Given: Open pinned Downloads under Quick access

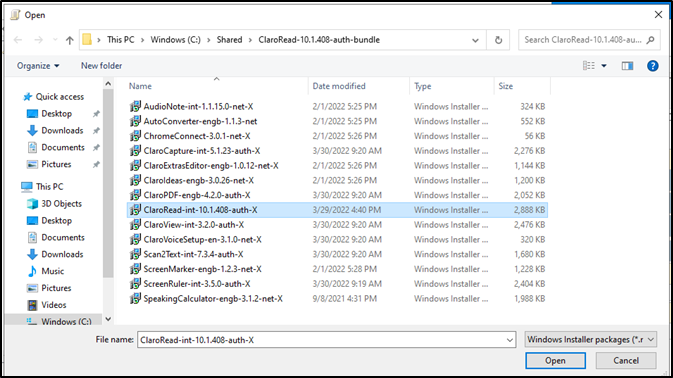Looking at the screenshot, I should [55, 130].
